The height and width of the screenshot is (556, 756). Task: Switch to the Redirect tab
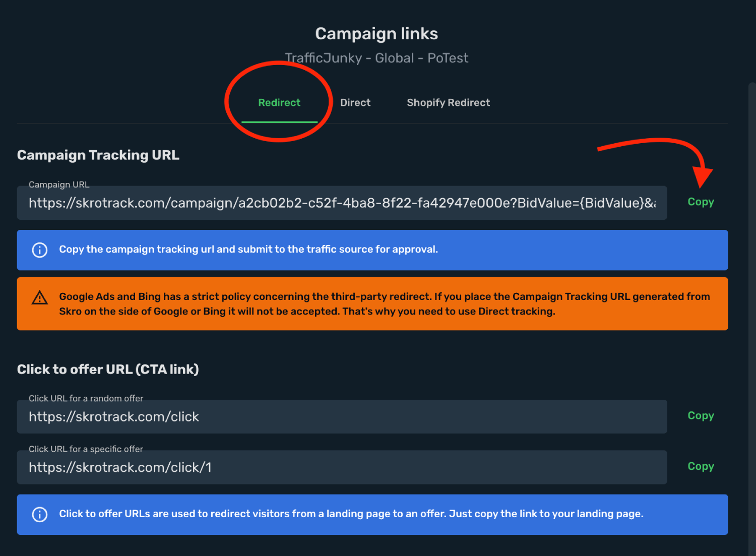(279, 103)
